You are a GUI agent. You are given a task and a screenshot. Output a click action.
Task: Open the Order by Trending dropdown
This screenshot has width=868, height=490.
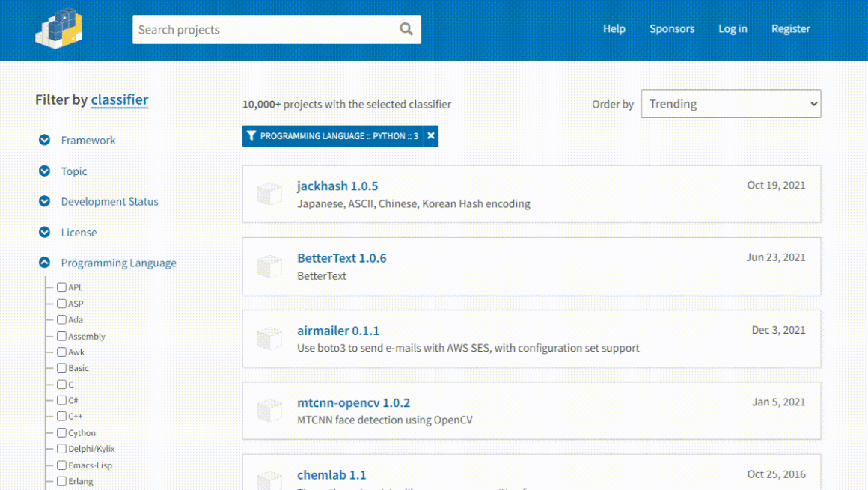[x=730, y=104]
